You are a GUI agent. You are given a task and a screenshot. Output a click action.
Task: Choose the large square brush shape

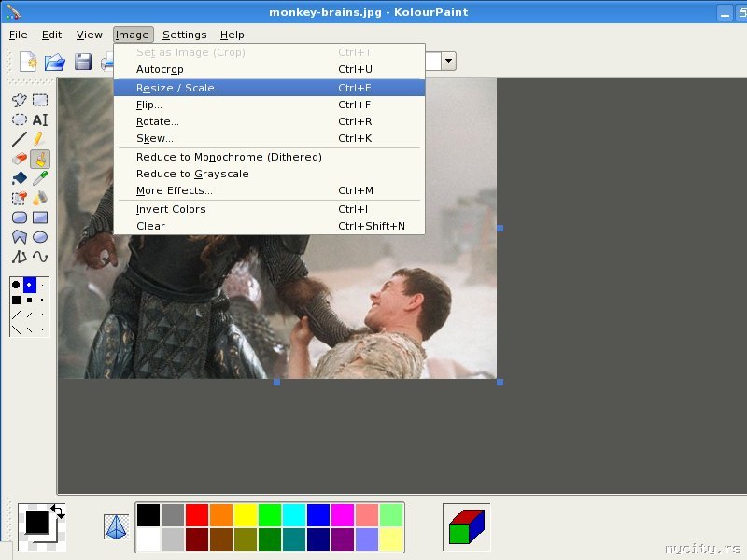tap(16, 300)
